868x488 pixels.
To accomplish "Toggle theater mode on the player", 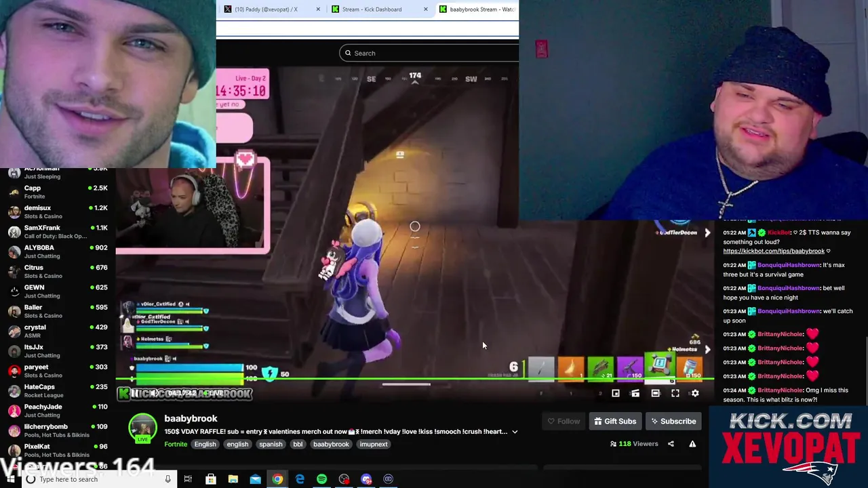I will [655, 393].
